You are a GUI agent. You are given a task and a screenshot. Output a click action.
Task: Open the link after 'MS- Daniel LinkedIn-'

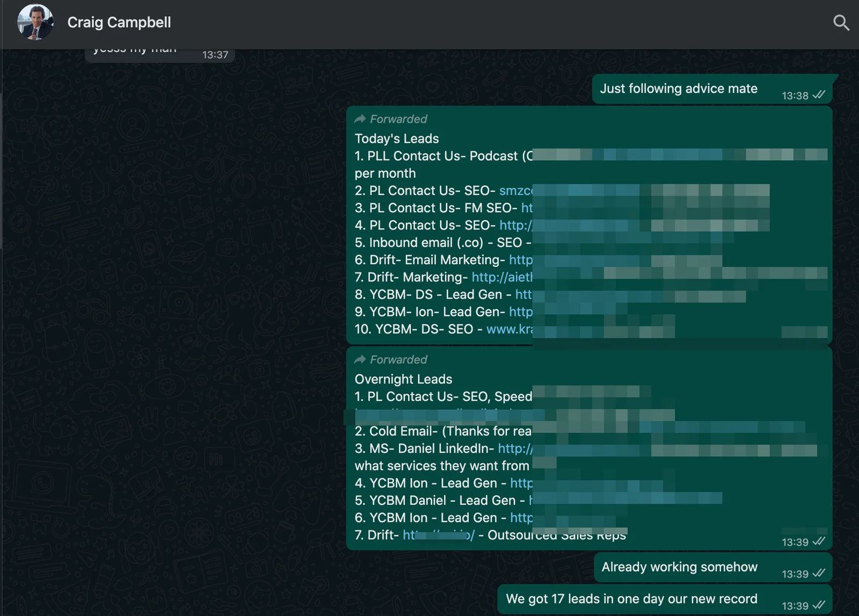(515, 448)
